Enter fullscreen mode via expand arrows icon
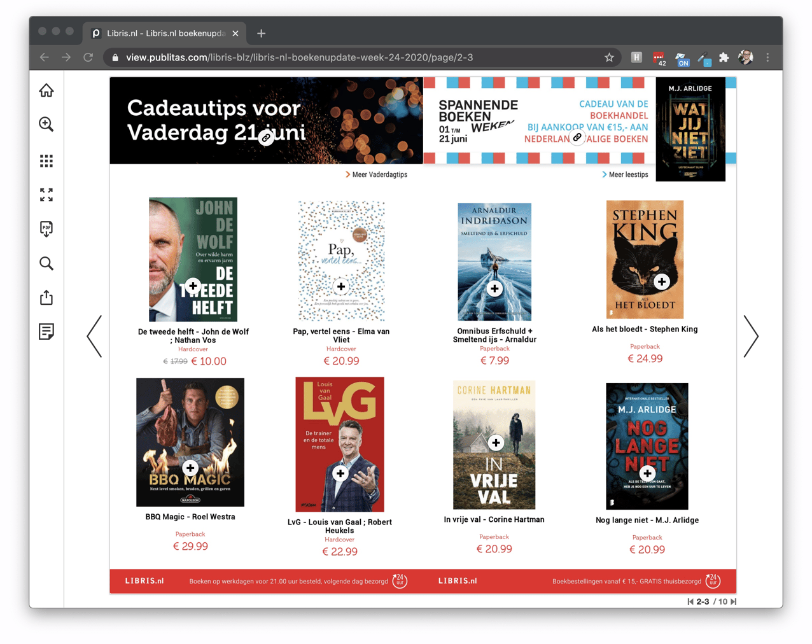 46,195
